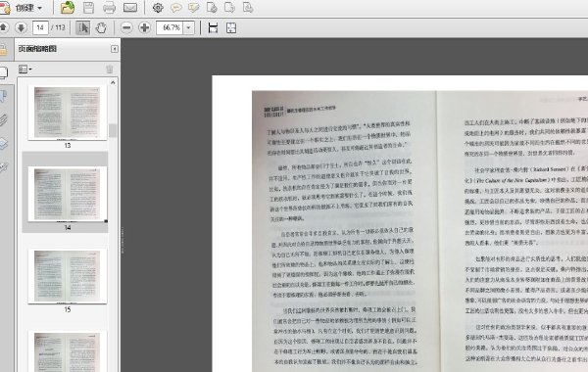This screenshot has height=372, width=588.
Task: Click the total page count text 113
Action: coord(60,27)
